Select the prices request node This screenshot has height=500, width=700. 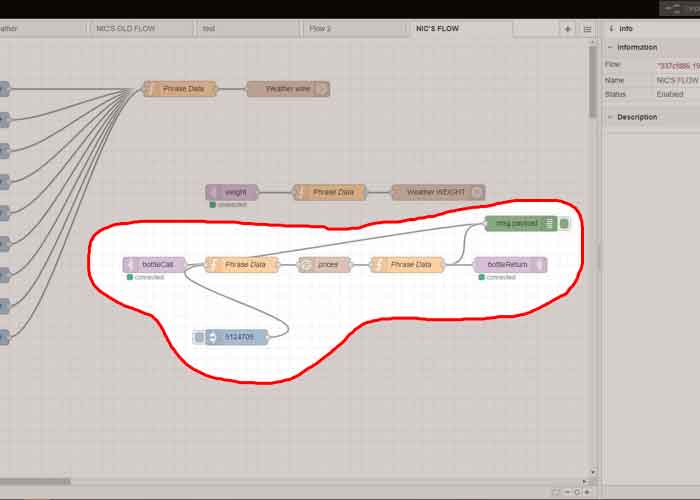pos(325,265)
